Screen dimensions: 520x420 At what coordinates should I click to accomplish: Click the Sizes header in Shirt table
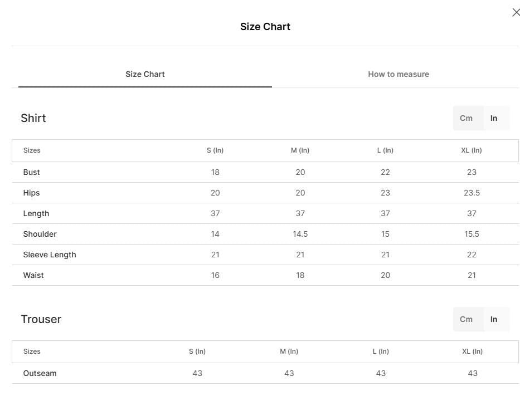pos(32,150)
